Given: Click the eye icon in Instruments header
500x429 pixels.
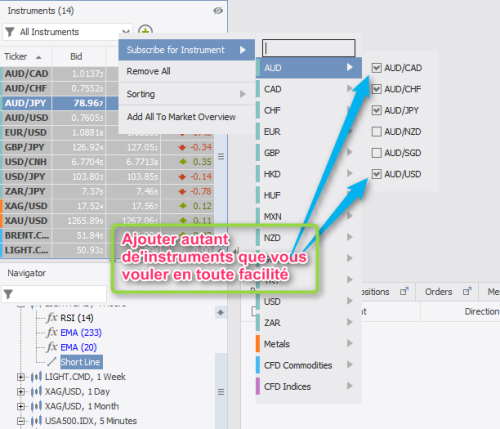Looking at the screenshot, I should (x=218, y=11).
